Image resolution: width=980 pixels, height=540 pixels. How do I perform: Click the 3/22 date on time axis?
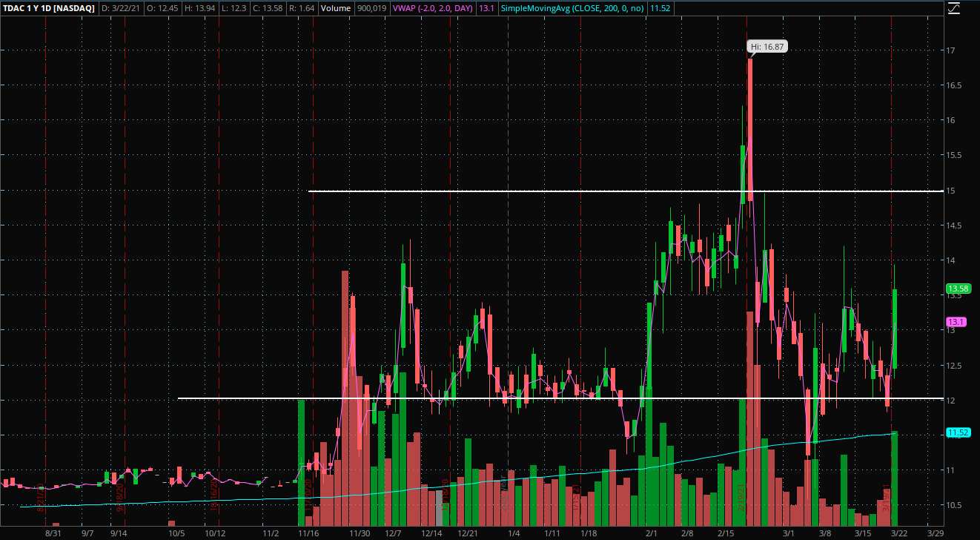pyautogui.click(x=897, y=533)
